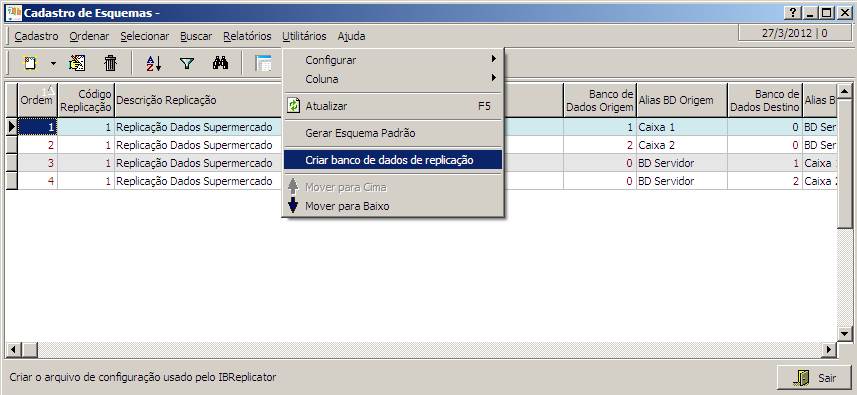Image resolution: width=857 pixels, height=395 pixels.
Task: Click the binoculars search toolbar icon
Action: coord(220,63)
